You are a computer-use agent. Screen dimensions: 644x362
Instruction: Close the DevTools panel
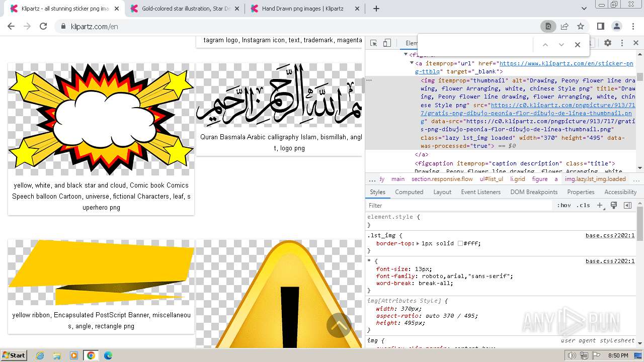tap(635, 43)
